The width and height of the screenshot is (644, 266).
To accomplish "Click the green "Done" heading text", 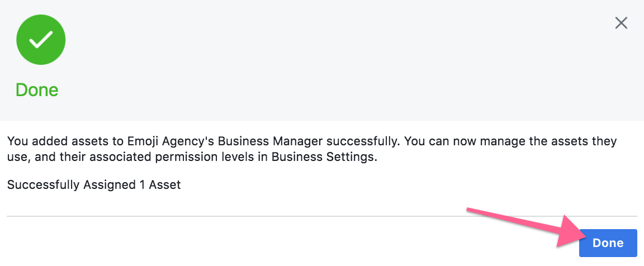I will click(37, 90).
